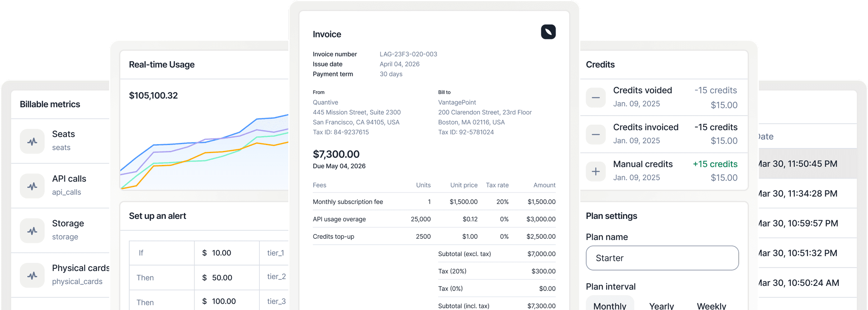
Task: Click plus icon beside Manual credits
Action: [595, 171]
